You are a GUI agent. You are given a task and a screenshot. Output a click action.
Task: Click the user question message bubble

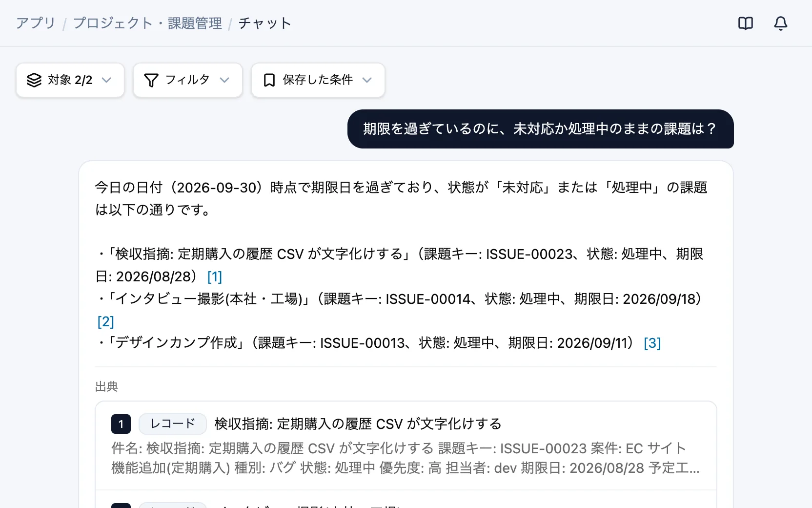pyautogui.click(x=540, y=129)
